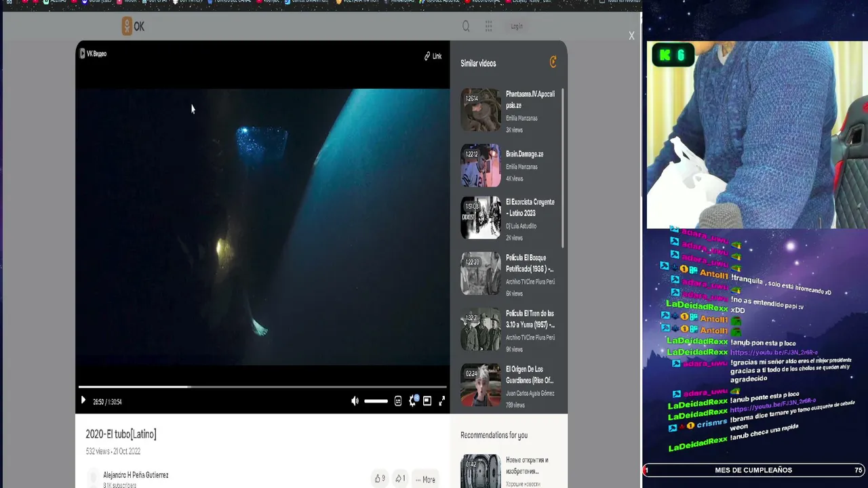Click Película El Bosque Petrificado title
Viewport: 868px width, 488px height.
[x=530, y=263]
